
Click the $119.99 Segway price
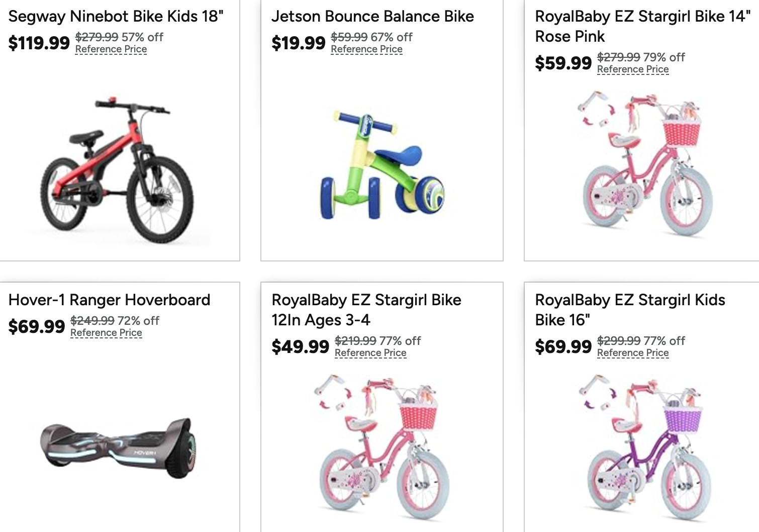pos(39,43)
